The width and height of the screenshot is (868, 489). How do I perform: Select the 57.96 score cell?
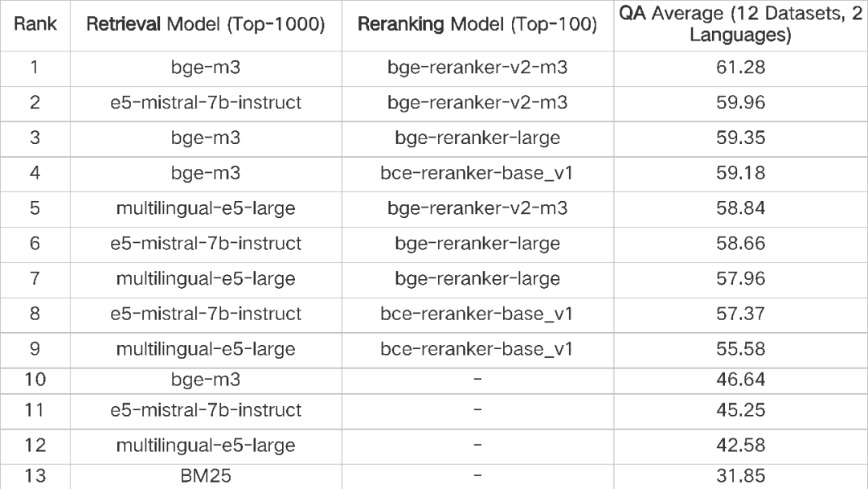click(x=741, y=278)
